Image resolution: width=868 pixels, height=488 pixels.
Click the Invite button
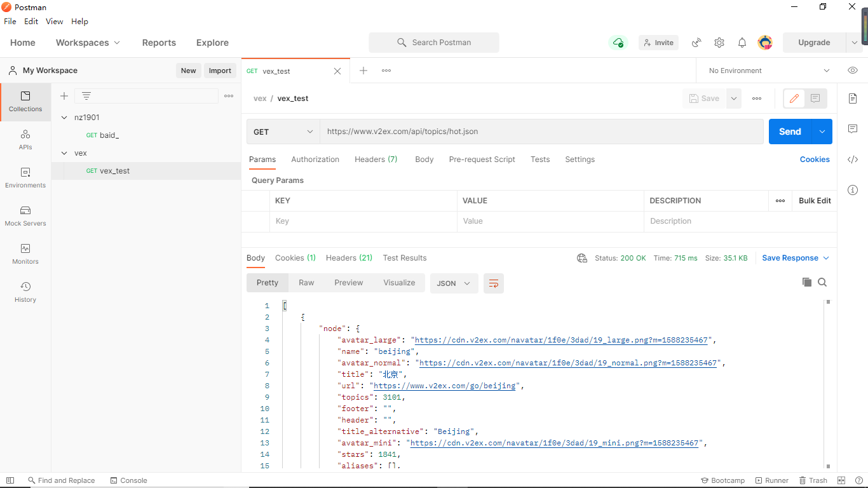coord(658,43)
